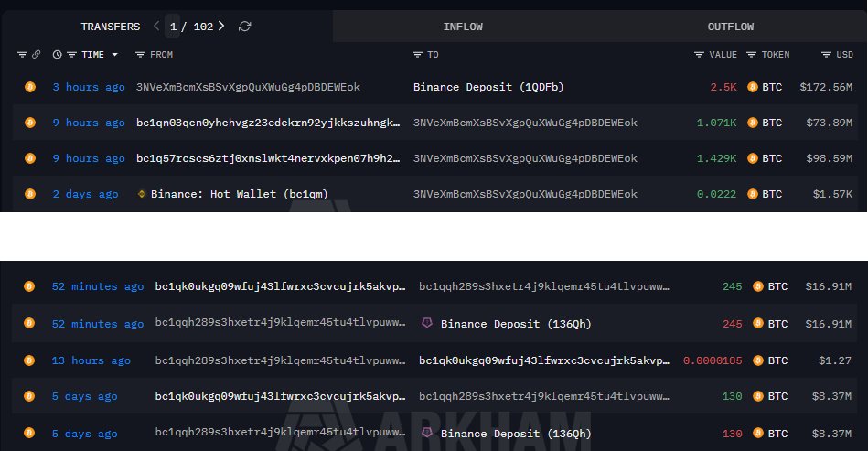
Task: Open the filter icon at far left header
Action: (x=22, y=55)
